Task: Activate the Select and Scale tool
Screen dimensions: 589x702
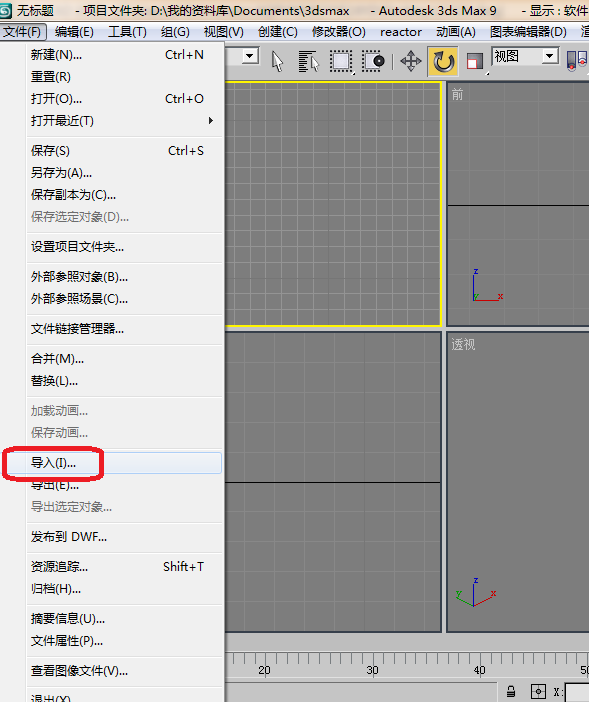Action: [474, 61]
